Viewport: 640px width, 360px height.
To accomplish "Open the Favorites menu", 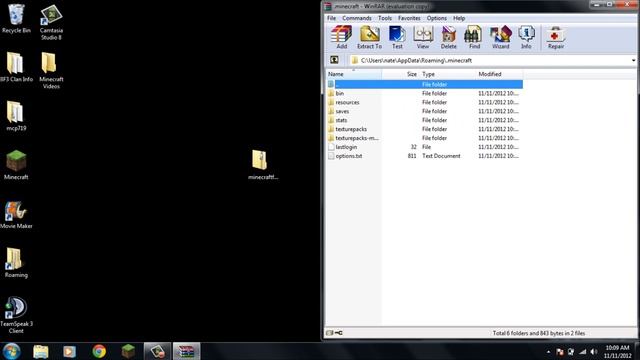I will pos(409,18).
